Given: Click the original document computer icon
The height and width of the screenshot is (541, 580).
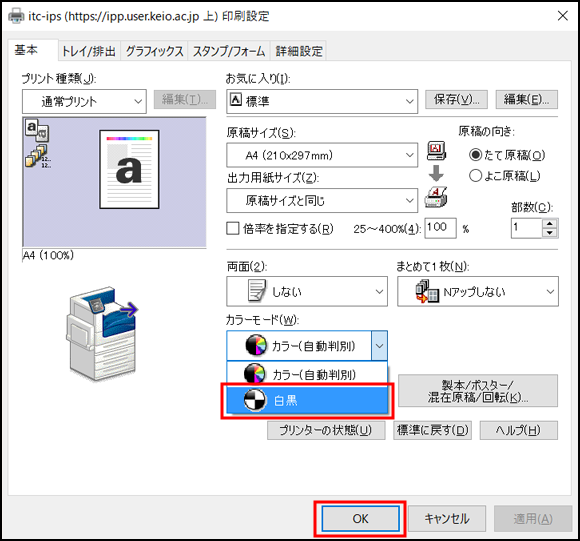Looking at the screenshot, I should 436,151.
